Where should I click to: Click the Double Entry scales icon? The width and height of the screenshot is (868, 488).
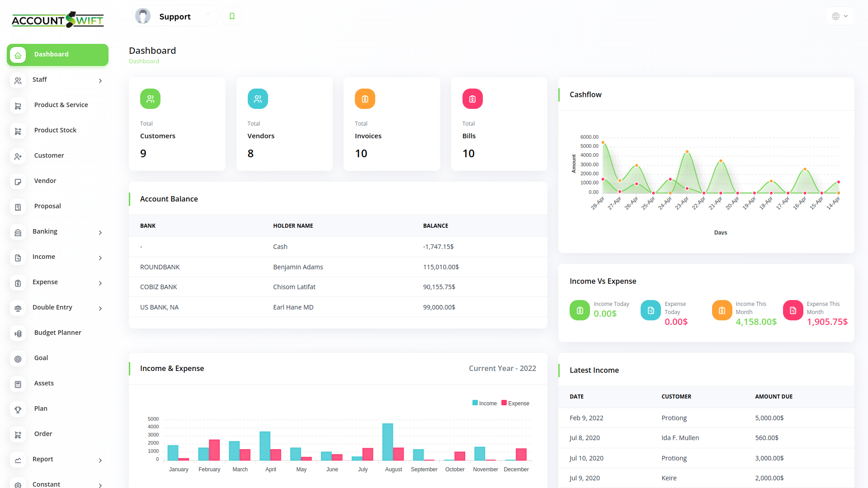click(18, 308)
